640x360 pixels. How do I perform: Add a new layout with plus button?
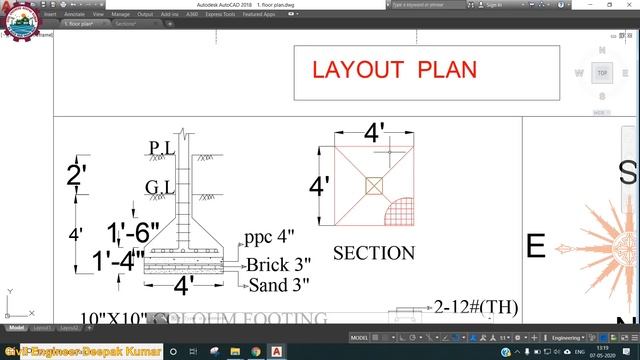tap(89, 328)
